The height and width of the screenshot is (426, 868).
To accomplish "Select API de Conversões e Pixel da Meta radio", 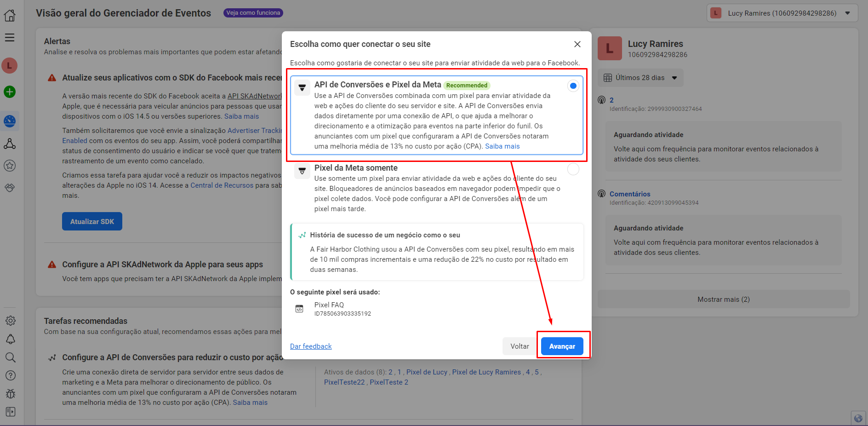I will point(573,86).
